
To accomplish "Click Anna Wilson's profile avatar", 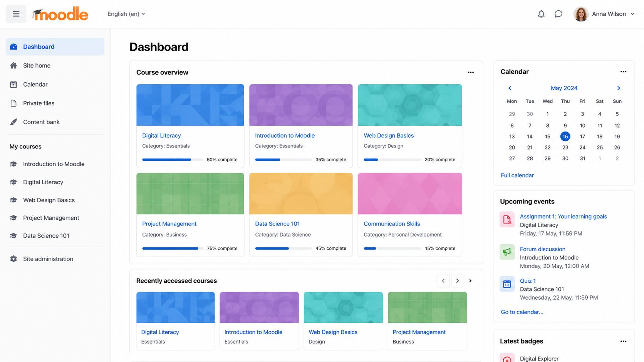I will 581,14.
